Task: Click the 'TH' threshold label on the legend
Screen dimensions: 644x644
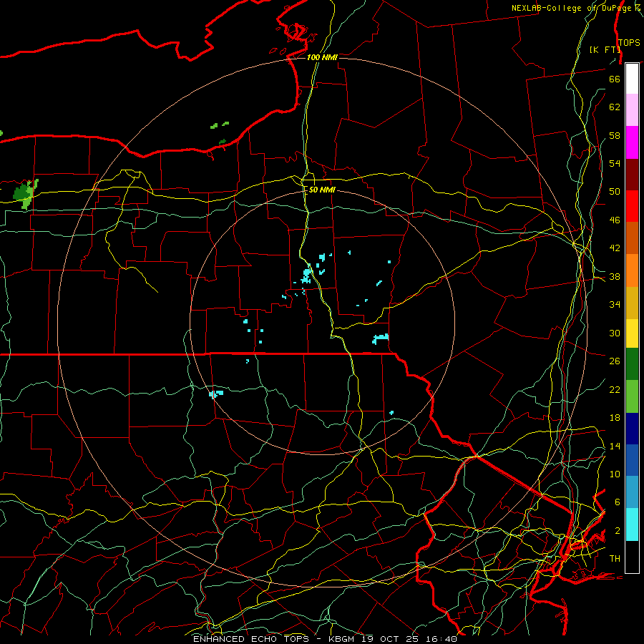Action: click(615, 558)
